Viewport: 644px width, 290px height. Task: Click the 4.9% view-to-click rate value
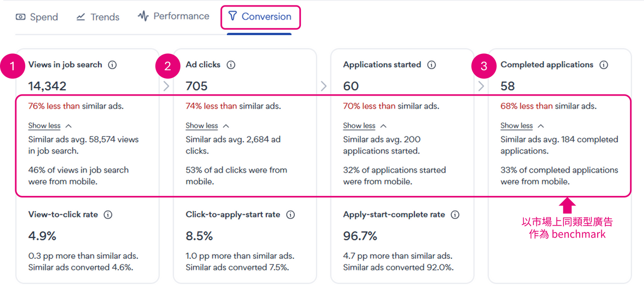[42, 236]
